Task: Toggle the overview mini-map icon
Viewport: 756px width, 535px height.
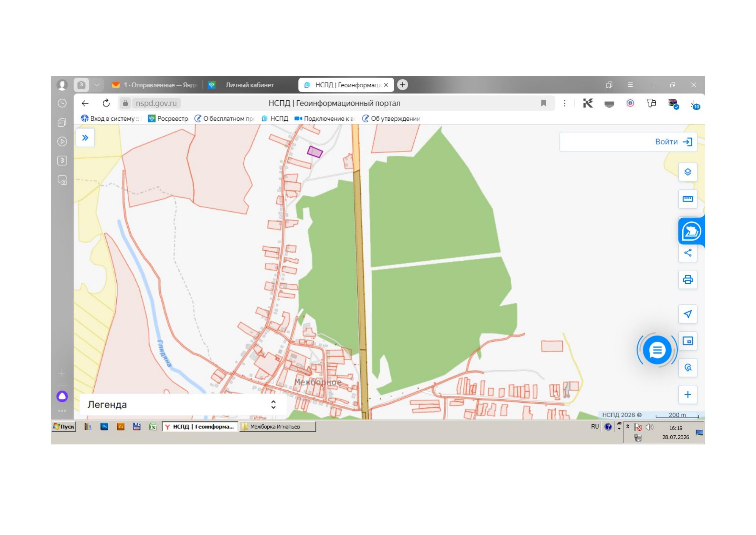Action: [687, 341]
